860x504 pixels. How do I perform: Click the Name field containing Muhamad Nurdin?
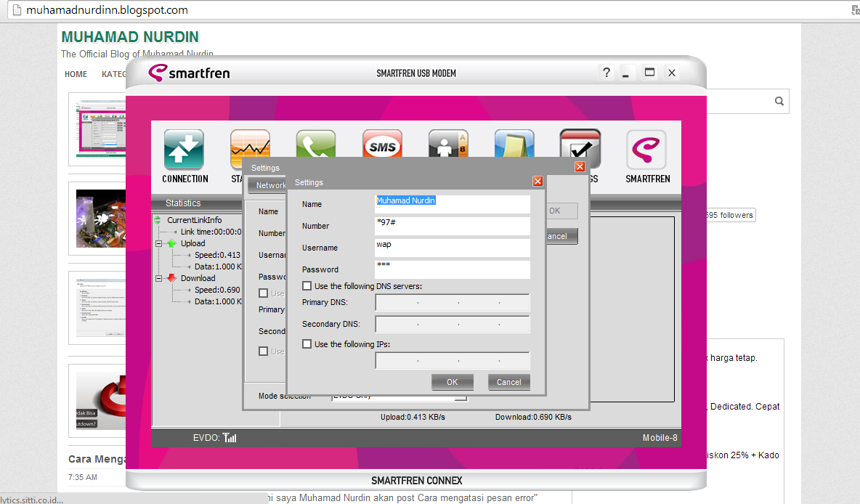[453, 204]
